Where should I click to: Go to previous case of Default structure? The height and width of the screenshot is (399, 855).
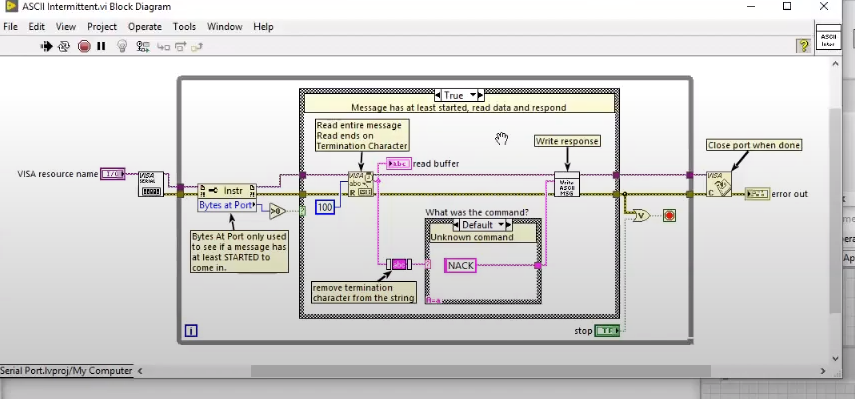click(x=456, y=225)
